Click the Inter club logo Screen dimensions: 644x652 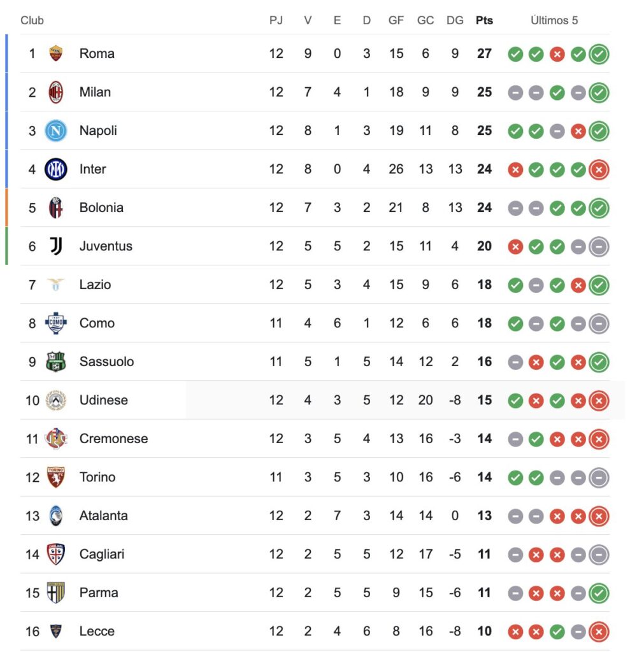[x=56, y=169]
